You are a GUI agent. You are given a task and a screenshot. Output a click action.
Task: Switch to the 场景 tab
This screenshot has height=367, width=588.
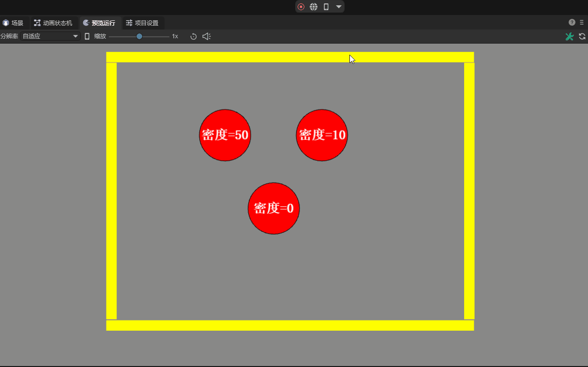point(13,23)
